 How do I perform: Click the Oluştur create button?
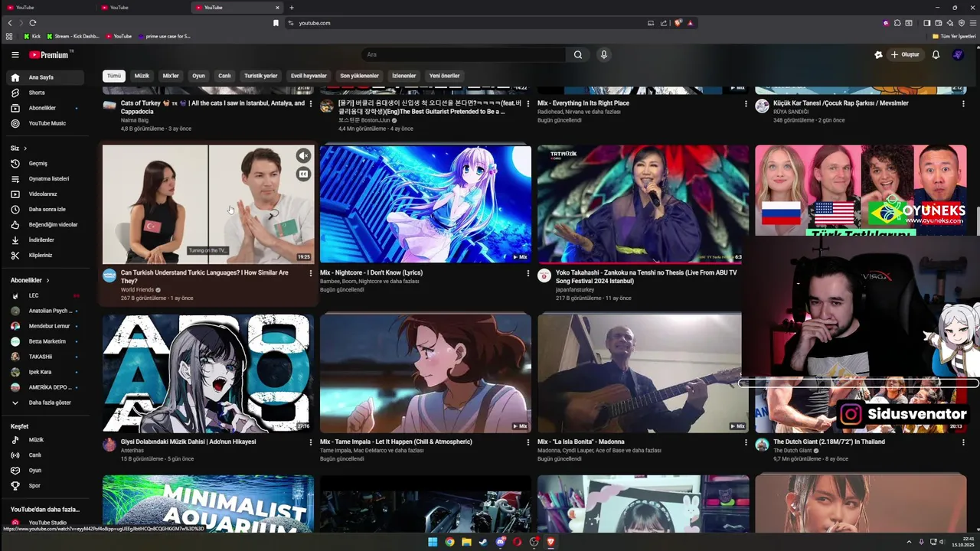point(904,54)
